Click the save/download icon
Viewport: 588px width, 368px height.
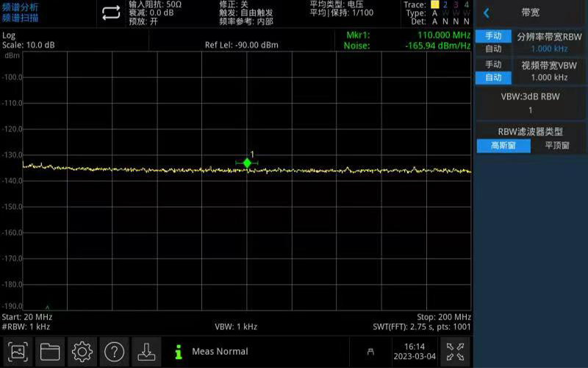pos(147,352)
